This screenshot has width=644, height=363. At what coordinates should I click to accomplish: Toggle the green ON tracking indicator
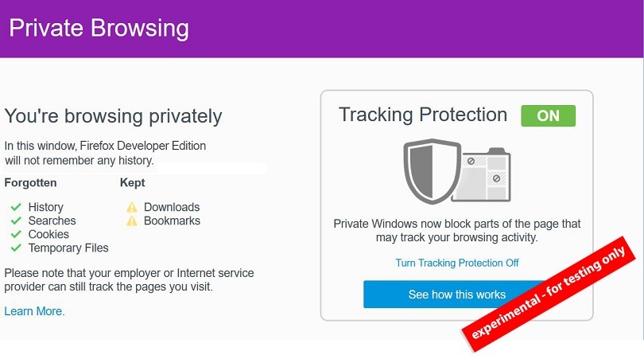pyautogui.click(x=548, y=115)
